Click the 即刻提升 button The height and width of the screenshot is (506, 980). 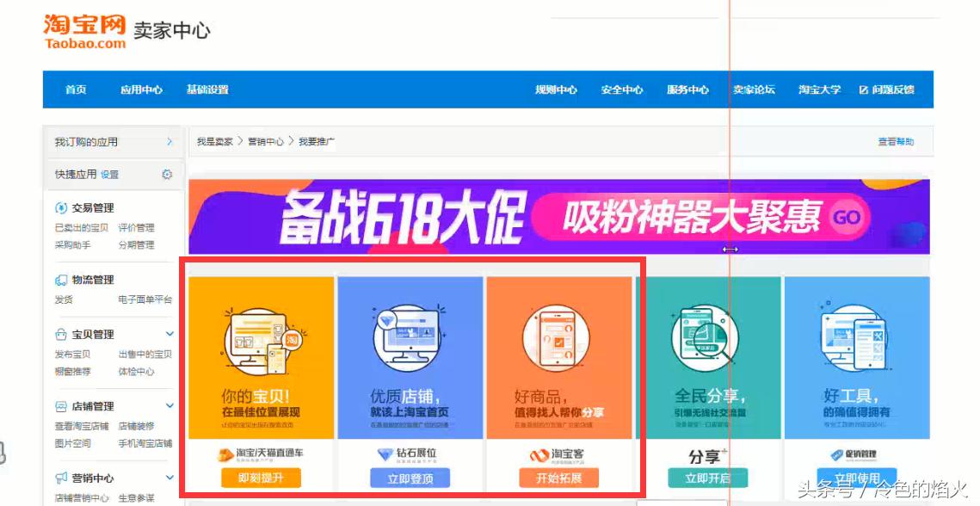[261, 478]
